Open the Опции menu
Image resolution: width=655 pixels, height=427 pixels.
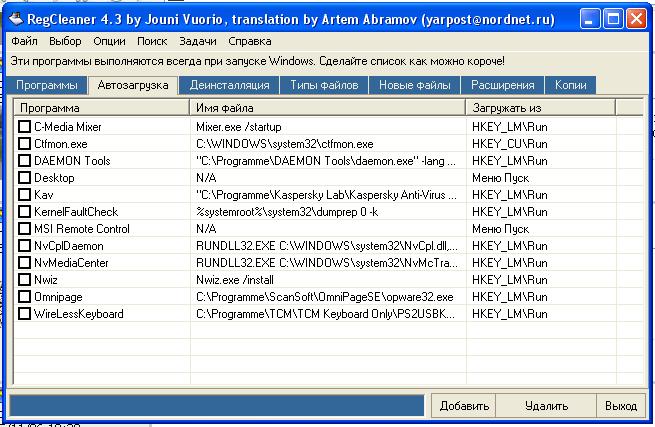pyautogui.click(x=109, y=41)
